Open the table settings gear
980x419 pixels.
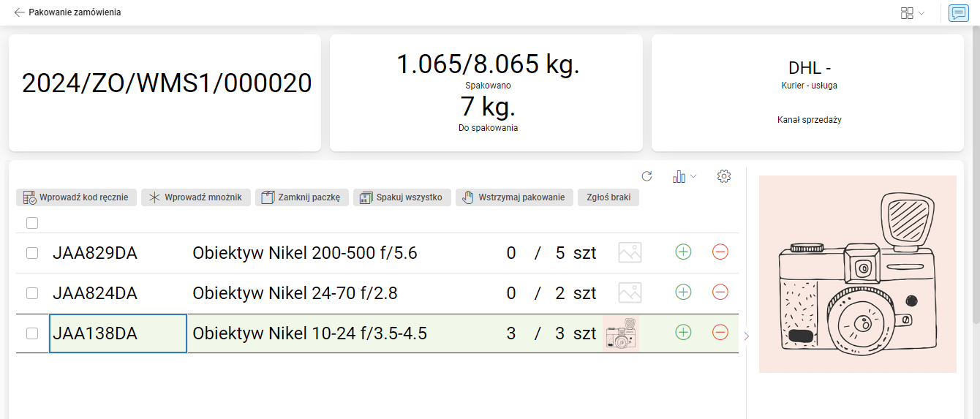(x=724, y=176)
